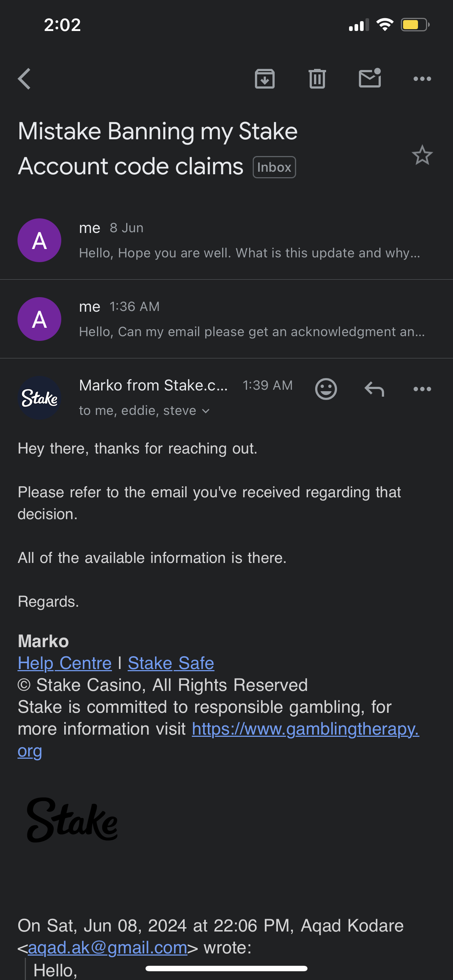
Task: Tap the Inbox label tag
Action: coord(274,167)
